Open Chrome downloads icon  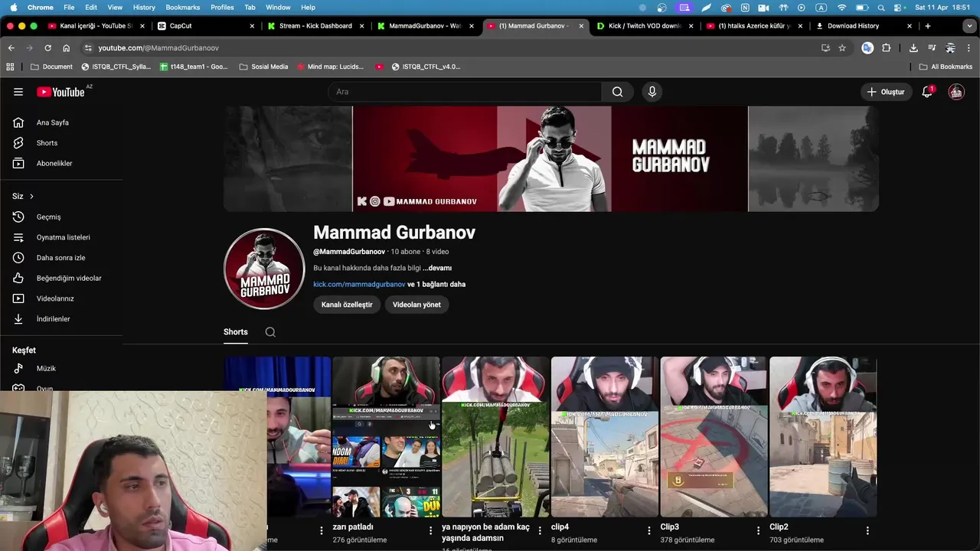pos(913,47)
